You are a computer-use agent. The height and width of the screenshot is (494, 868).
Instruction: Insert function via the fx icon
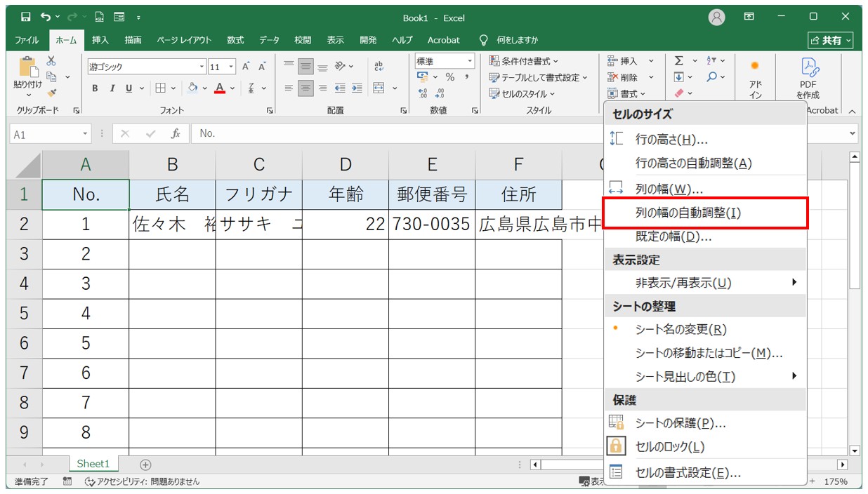pyautogui.click(x=176, y=133)
